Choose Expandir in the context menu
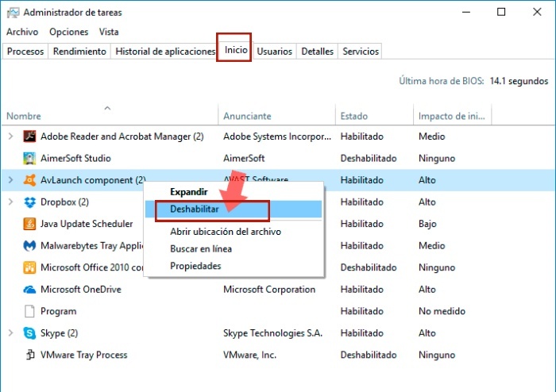Viewport: 556px width, 392px height. pyautogui.click(x=234, y=192)
